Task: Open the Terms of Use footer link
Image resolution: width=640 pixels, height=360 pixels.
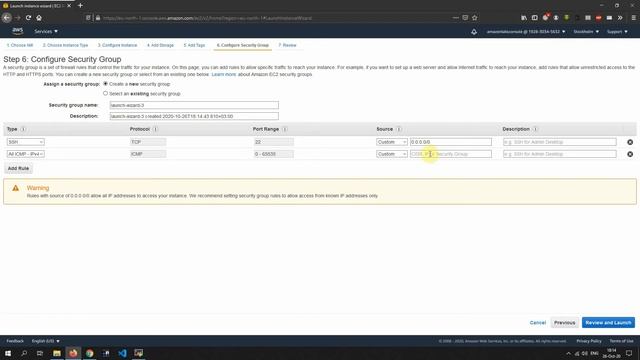Action: pos(622,341)
